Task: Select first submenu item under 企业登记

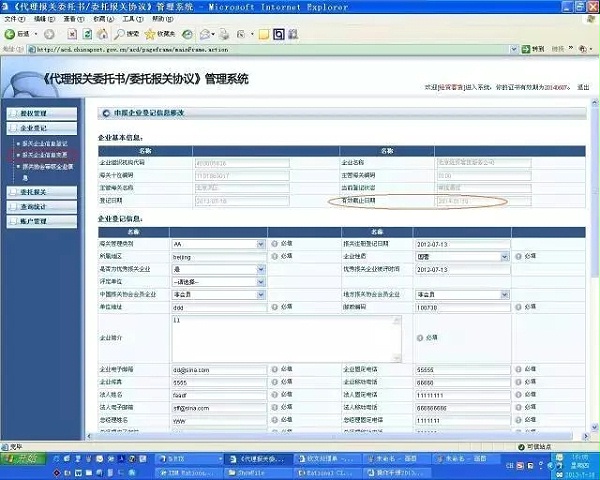Action: click(x=44, y=144)
